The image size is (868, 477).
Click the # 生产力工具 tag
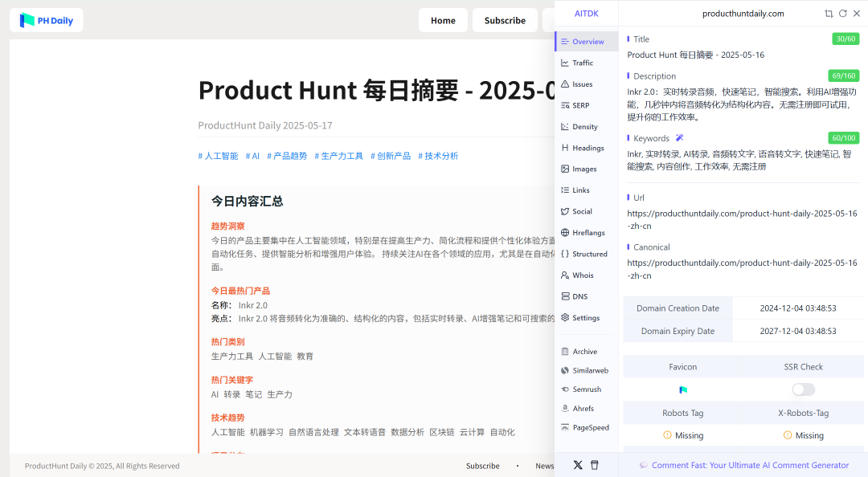339,156
